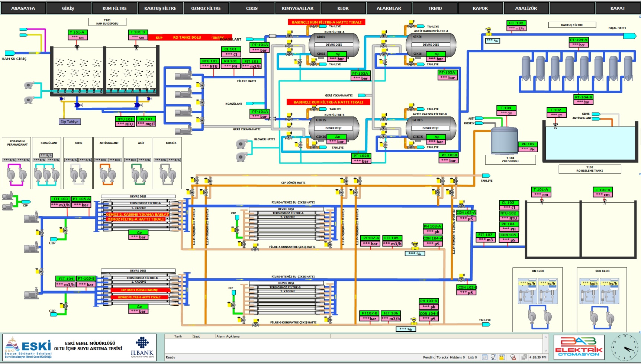This screenshot has width=641, height=364.
Task: Click the FIT 102 flow reading
Action: [516, 29]
